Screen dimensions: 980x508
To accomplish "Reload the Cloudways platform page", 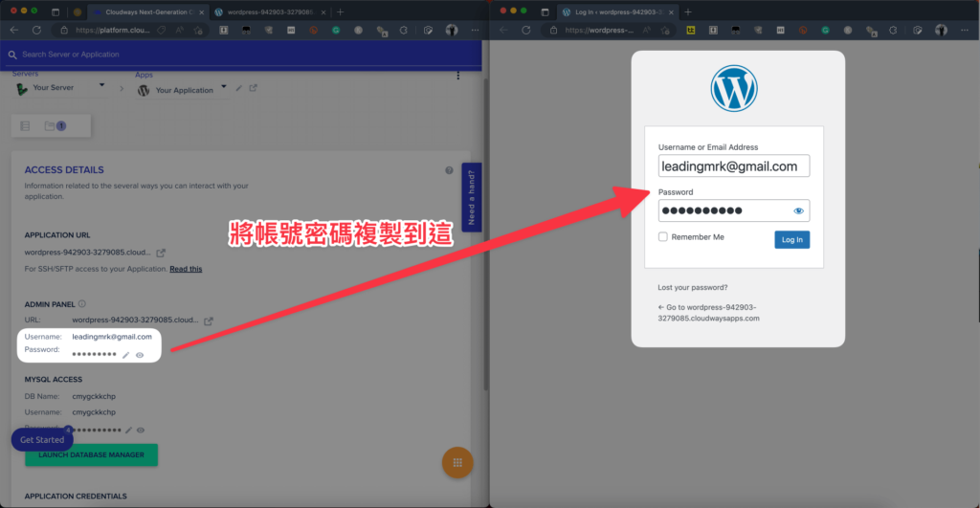I will click(x=36, y=30).
